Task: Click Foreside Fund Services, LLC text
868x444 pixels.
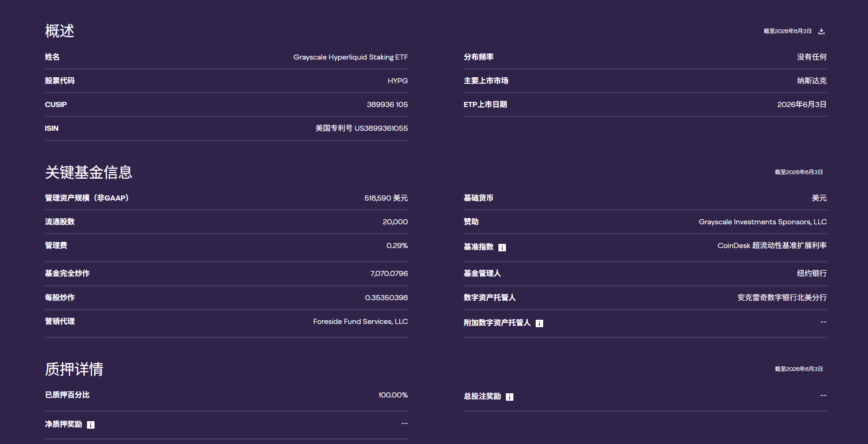Action: click(x=361, y=322)
